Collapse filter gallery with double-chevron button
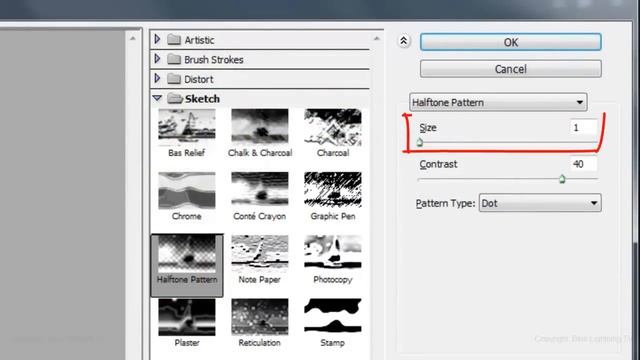 tap(404, 41)
